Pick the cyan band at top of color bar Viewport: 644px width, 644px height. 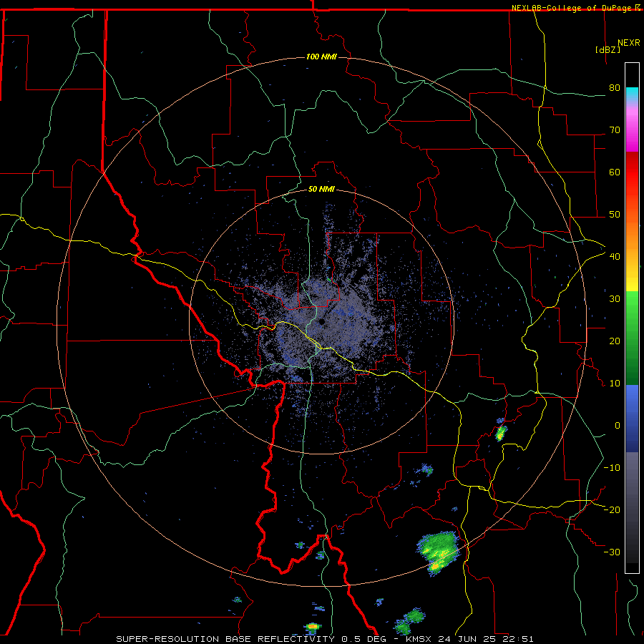(x=632, y=94)
